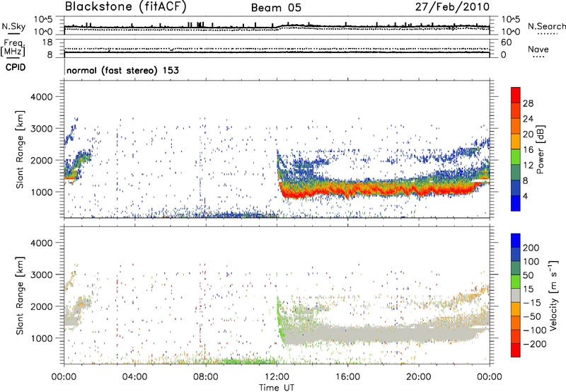Click the velocity panel 'Slant Range [km]' label
This screenshot has width=566, height=392.
20,296
